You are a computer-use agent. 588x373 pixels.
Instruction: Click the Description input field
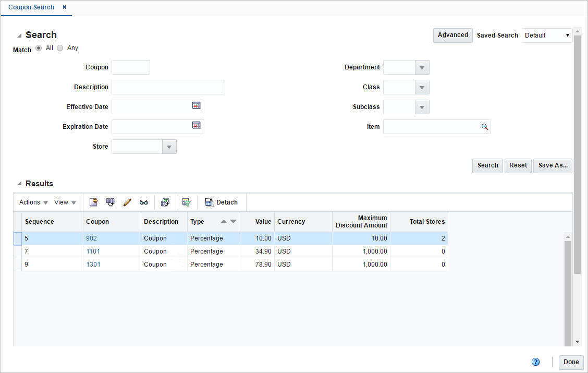pyautogui.click(x=168, y=88)
